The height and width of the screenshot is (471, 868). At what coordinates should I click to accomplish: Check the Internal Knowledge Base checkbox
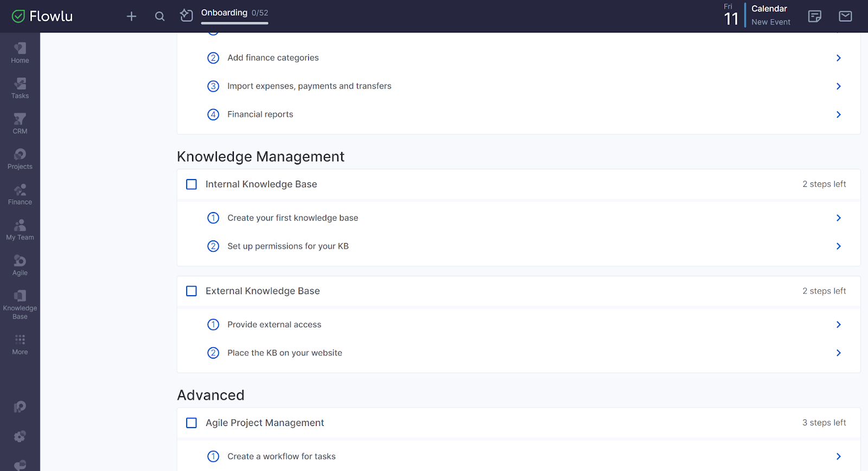pyautogui.click(x=192, y=184)
